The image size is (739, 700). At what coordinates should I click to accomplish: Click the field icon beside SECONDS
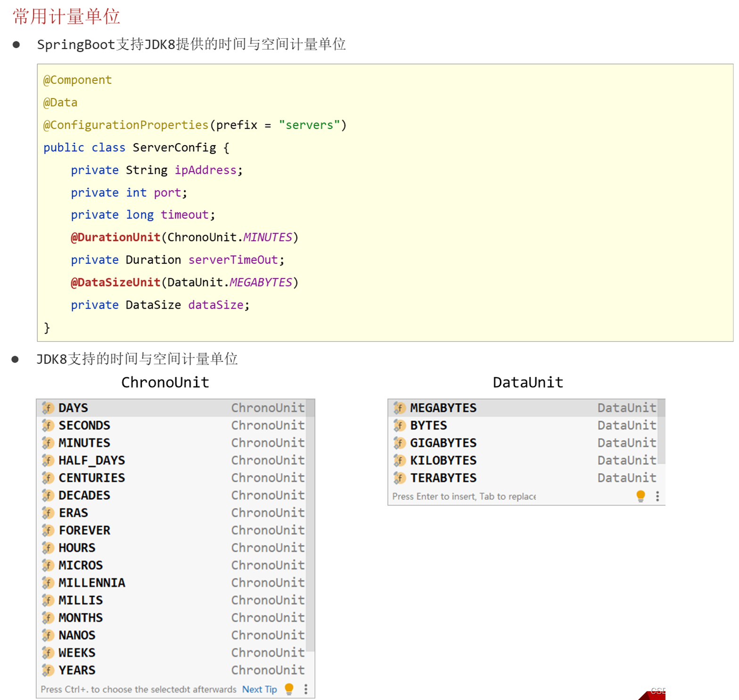pyautogui.click(x=48, y=425)
